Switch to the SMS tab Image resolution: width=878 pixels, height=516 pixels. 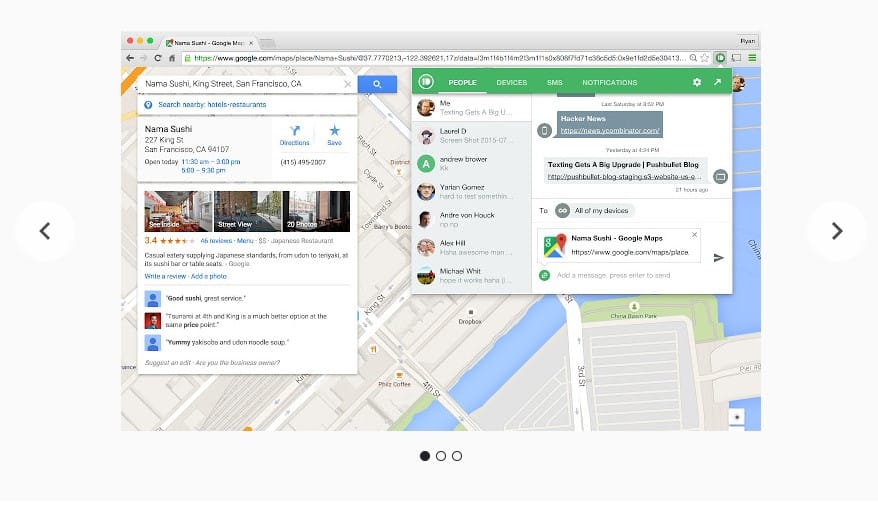click(x=554, y=82)
